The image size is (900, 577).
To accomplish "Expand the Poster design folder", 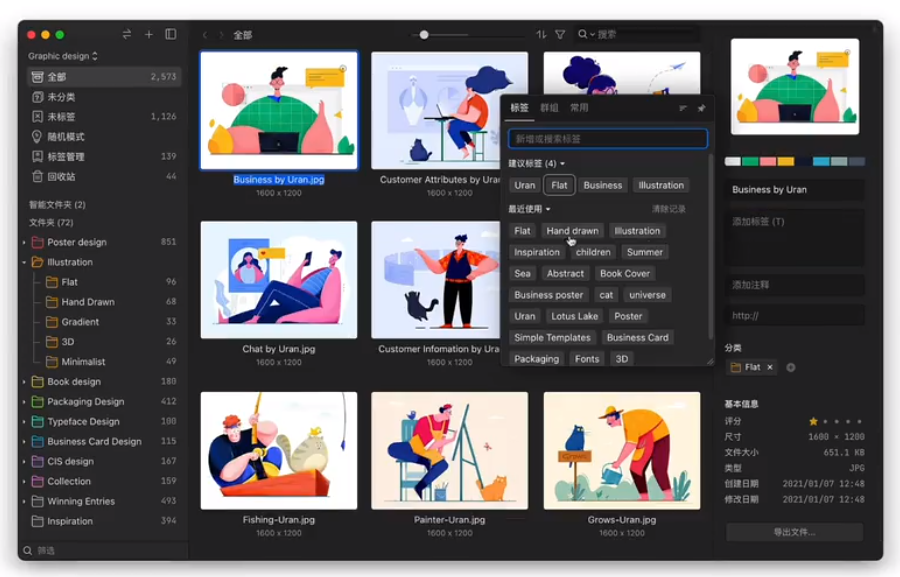I will [x=24, y=242].
